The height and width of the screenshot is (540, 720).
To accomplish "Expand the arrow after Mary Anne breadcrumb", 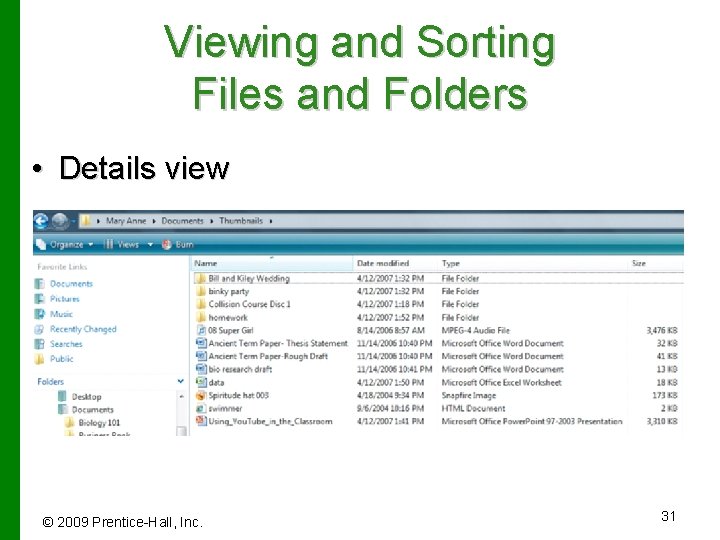I will coord(153,221).
